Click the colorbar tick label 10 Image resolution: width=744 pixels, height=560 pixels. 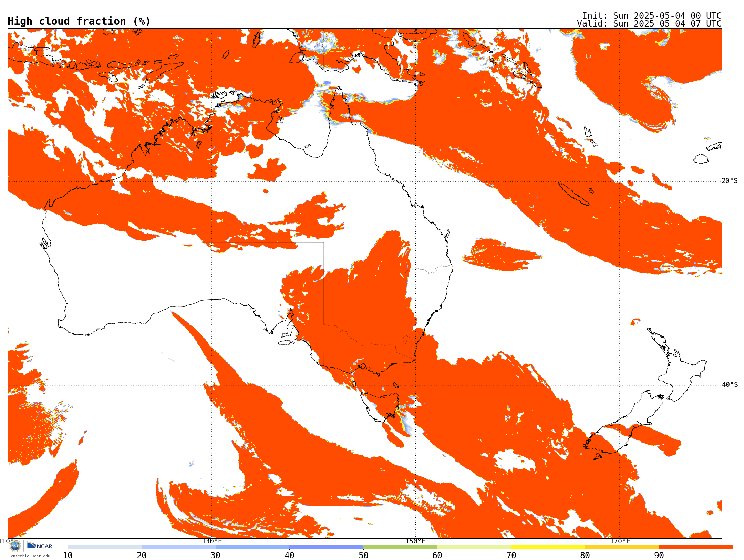[x=68, y=556]
